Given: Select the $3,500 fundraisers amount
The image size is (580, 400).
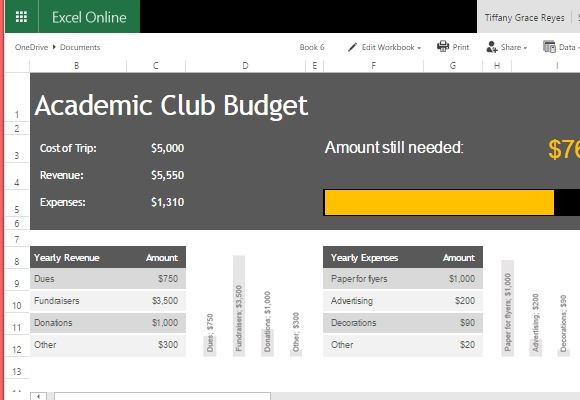Looking at the screenshot, I should [165, 300].
